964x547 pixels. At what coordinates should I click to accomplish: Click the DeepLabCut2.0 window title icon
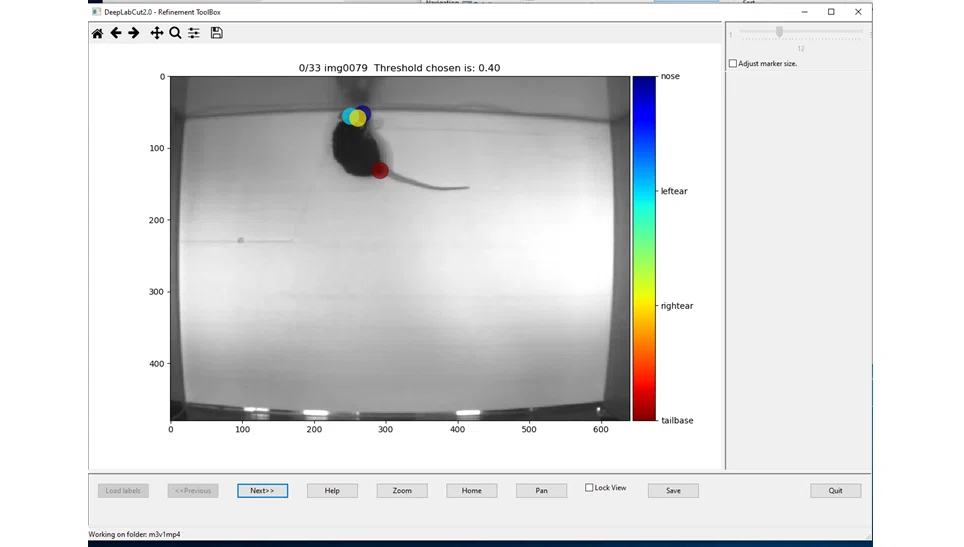click(96, 12)
